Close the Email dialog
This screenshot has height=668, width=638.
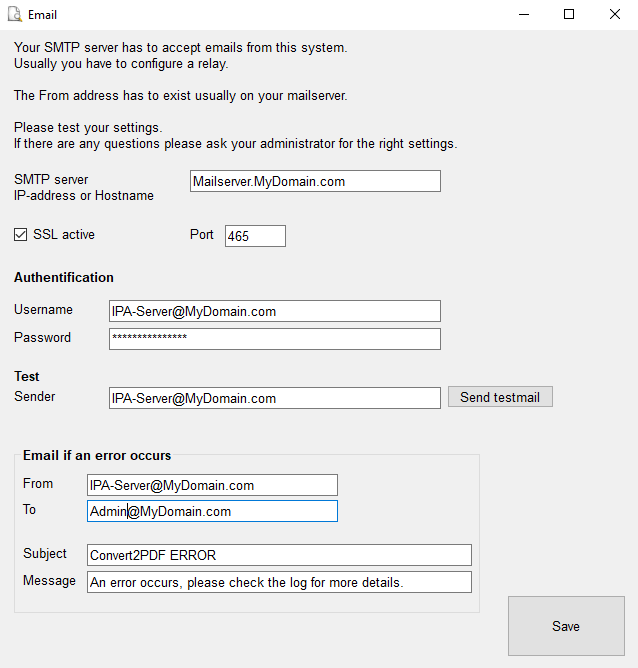(x=614, y=15)
